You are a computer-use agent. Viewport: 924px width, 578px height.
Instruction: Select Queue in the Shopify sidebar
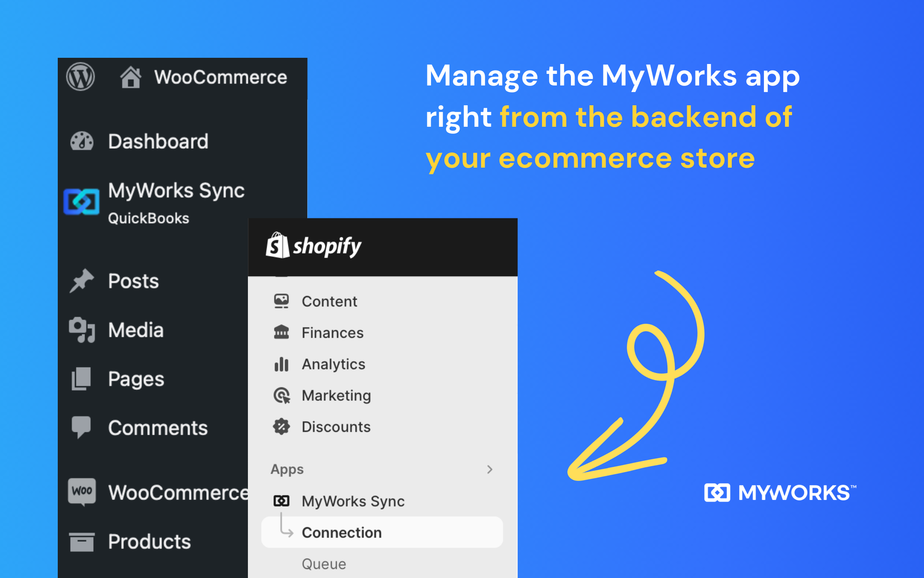click(x=323, y=564)
